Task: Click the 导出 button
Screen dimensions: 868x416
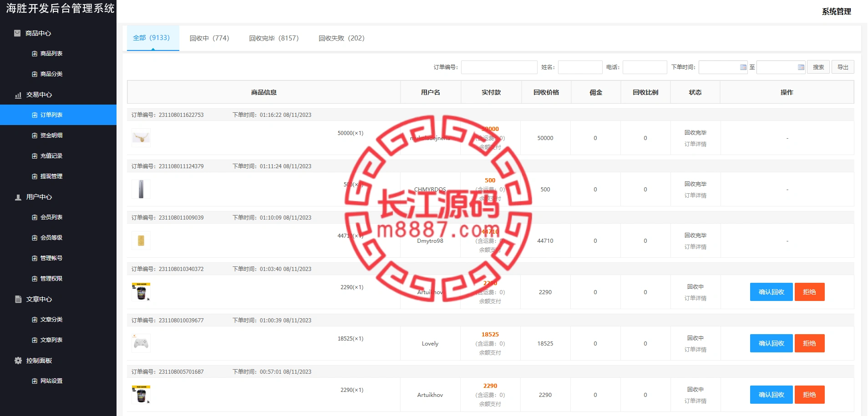Action: pos(843,67)
